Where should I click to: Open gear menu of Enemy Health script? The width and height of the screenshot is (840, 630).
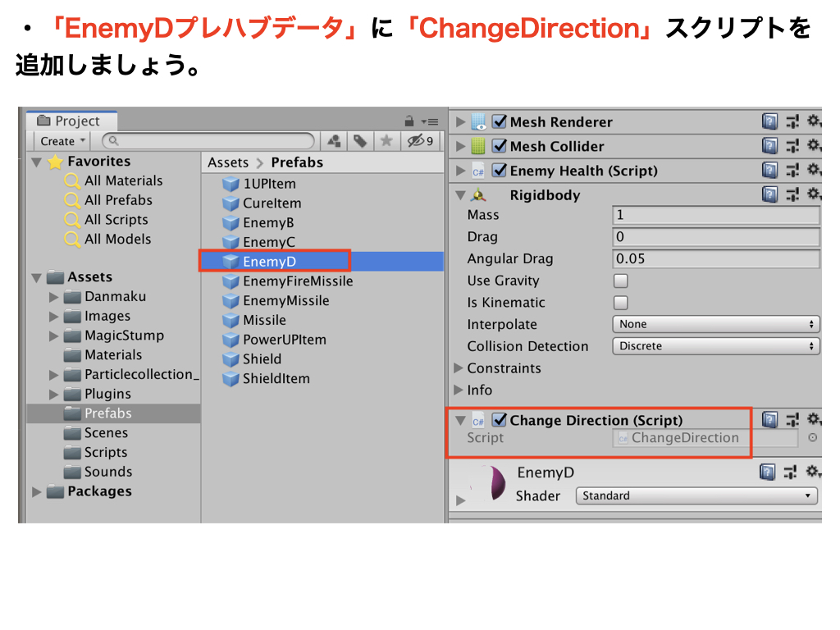pyautogui.click(x=814, y=170)
